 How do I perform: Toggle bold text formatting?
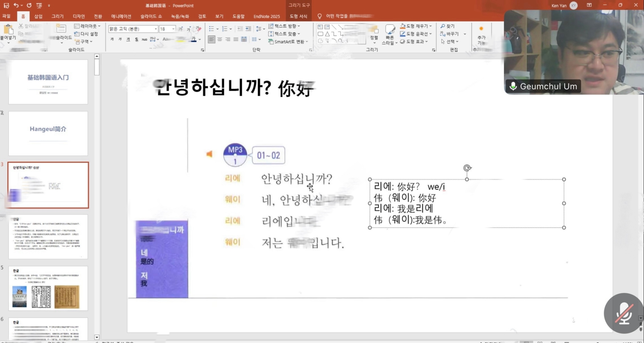point(112,39)
